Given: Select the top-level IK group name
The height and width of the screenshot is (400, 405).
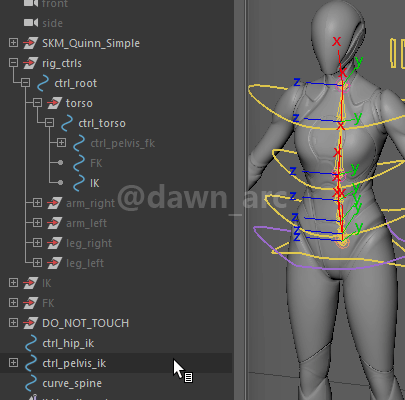Looking at the screenshot, I should [47, 283].
